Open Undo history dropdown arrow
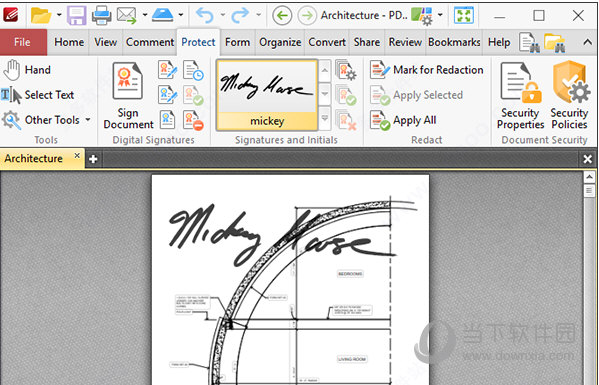 coord(222,15)
